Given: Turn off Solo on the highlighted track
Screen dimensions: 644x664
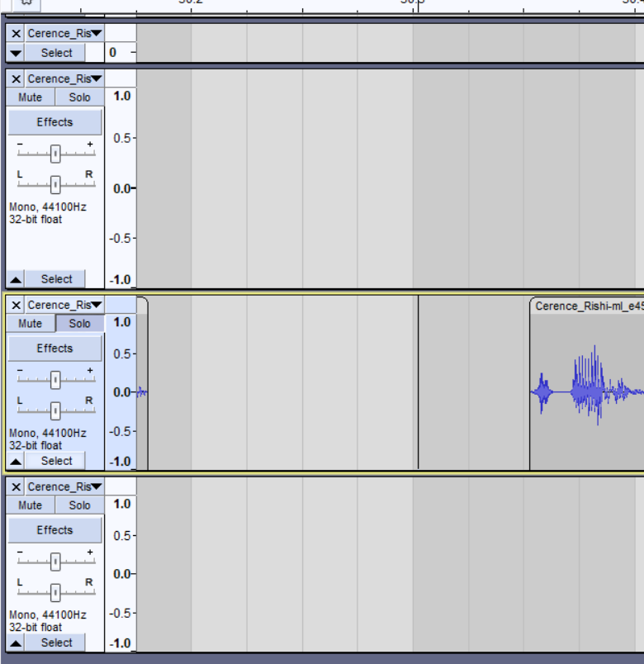Looking at the screenshot, I should point(80,324).
